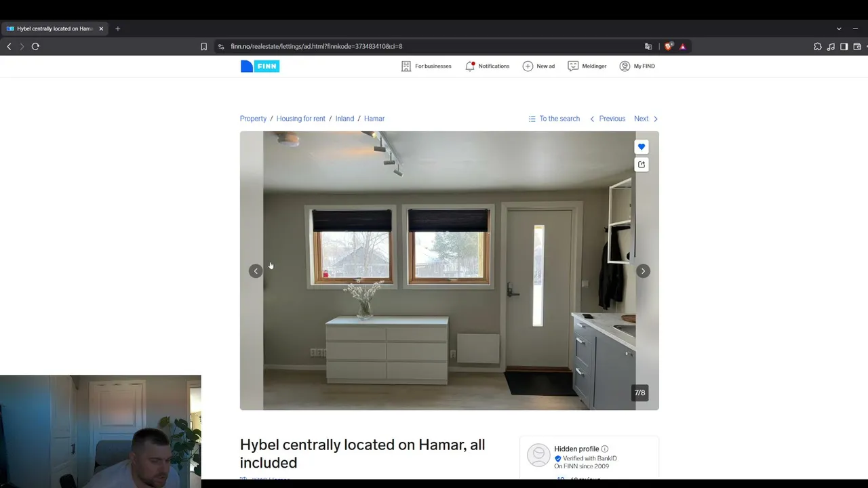The width and height of the screenshot is (868, 488).
Task: Open the My FIND account menu
Action: click(637, 66)
